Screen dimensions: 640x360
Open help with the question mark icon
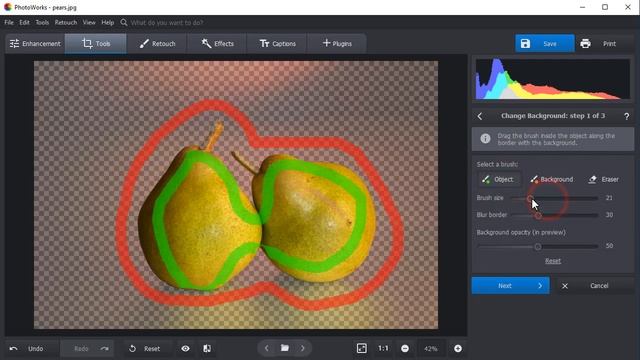point(627,116)
